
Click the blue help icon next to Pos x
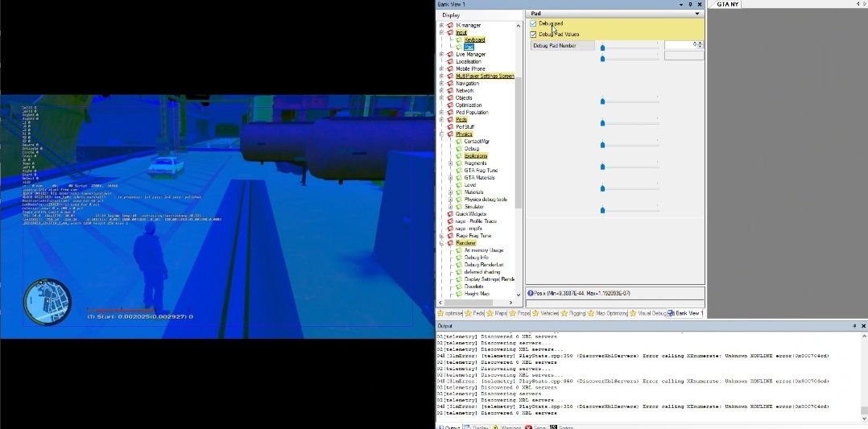tap(531, 293)
